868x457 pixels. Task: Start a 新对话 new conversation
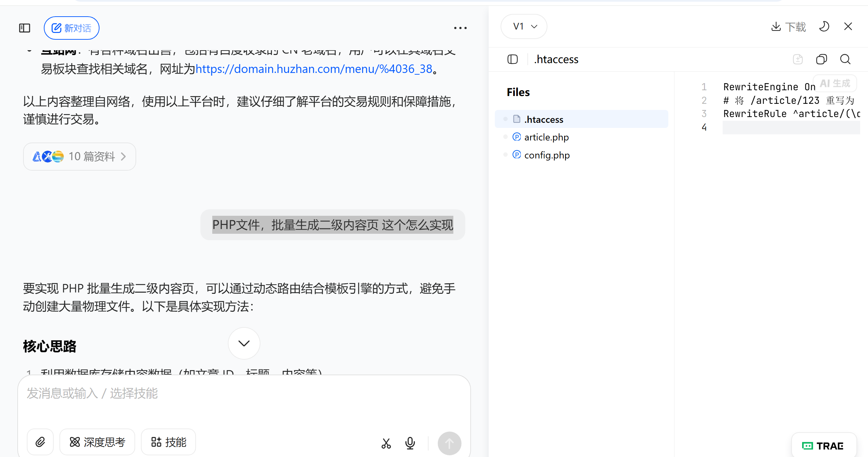(71, 28)
